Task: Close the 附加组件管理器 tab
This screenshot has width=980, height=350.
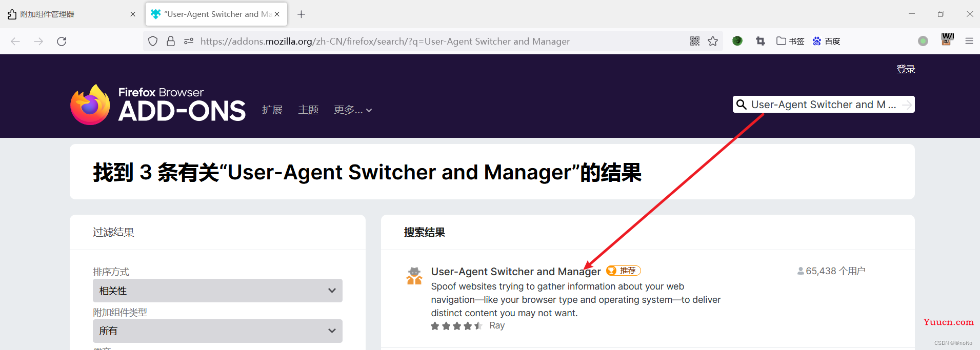Action: [133, 14]
